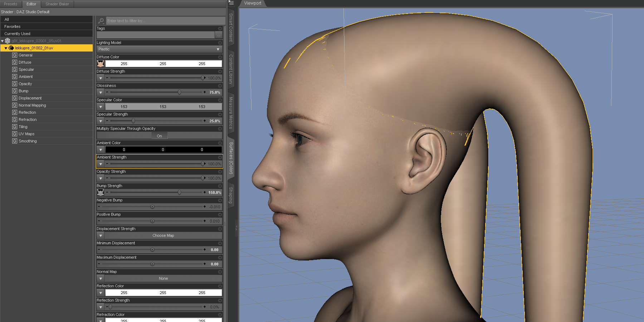Click the lekkupre_01002_01uv surface icon

(x=11, y=48)
